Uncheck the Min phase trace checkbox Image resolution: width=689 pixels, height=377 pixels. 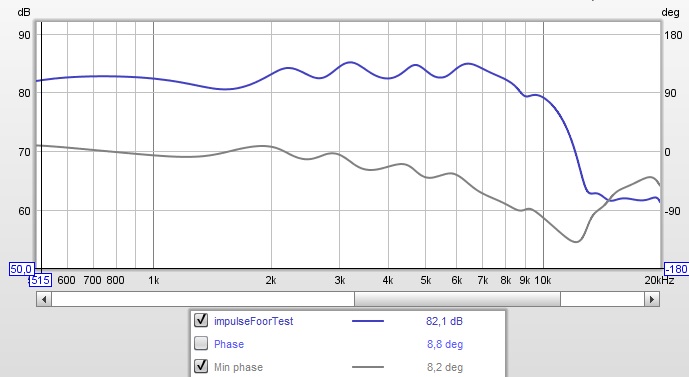pos(201,366)
